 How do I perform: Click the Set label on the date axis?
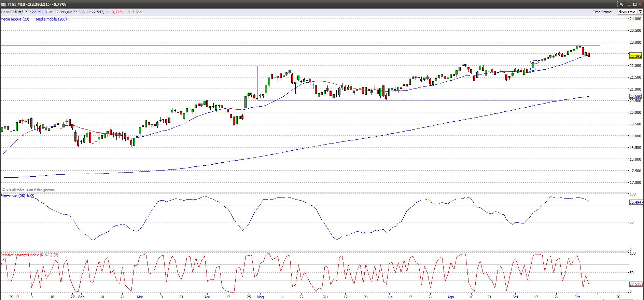pyautogui.click(x=516, y=297)
